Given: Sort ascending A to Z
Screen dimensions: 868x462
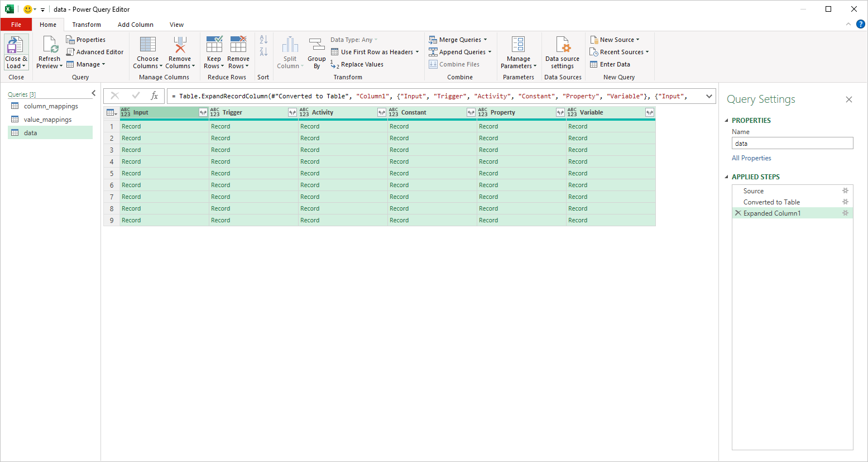Looking at the screenshot, I should click(263, 40).
